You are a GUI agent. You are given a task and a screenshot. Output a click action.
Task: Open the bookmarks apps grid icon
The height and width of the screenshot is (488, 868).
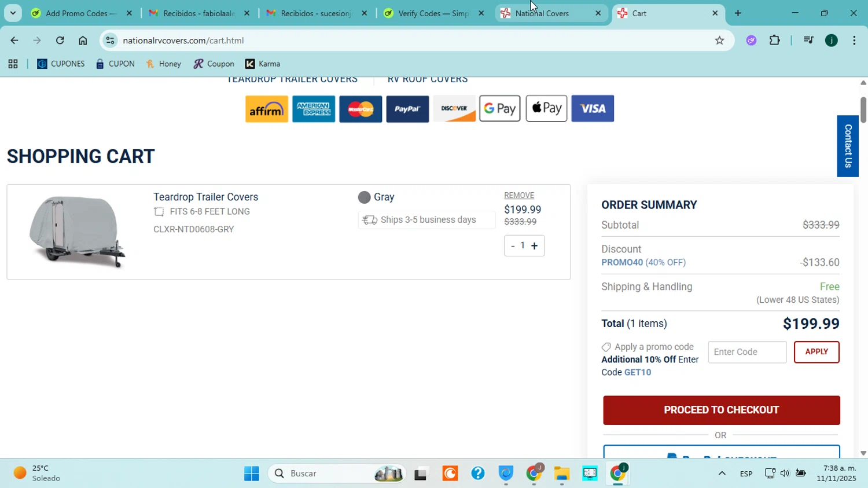(x=13, y=64)
